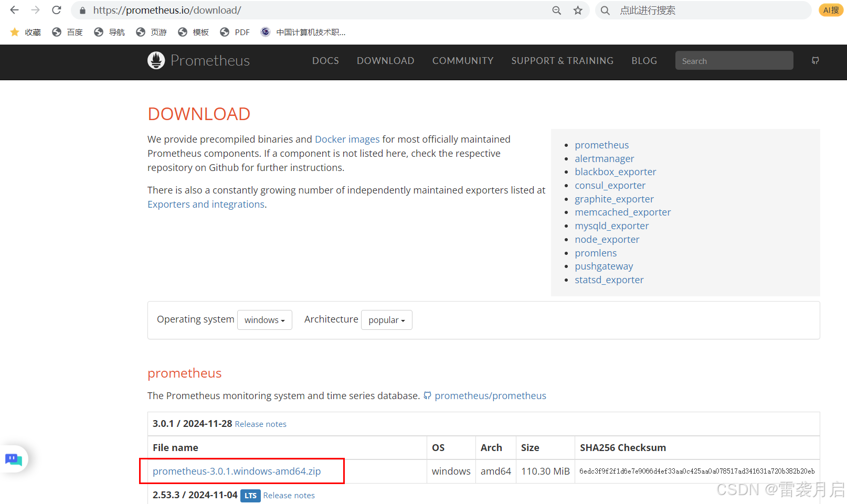Image resolution: width=847 pixels, height=504 pixels.
Task: Click the zoom magnifier icon in address bar
Action: pos(557,10)
